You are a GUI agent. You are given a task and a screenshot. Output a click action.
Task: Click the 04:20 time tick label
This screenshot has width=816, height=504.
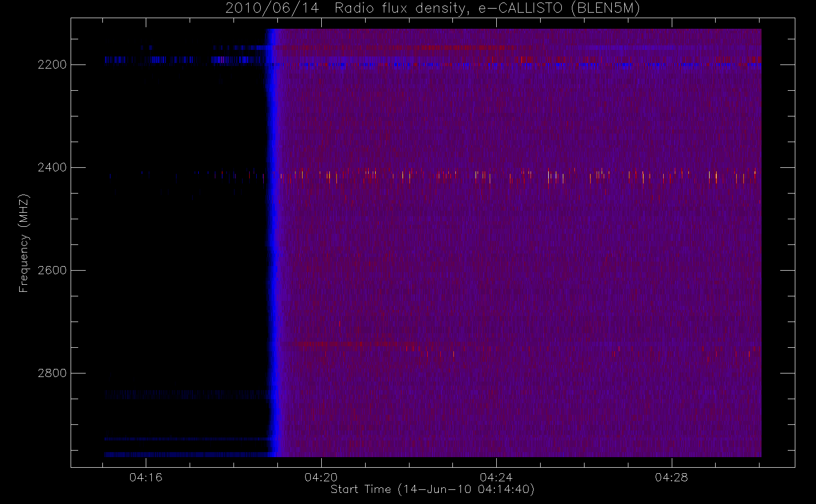[321, 477]
